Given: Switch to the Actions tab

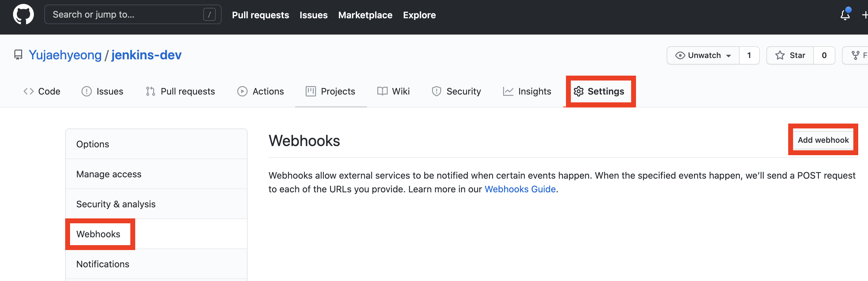Looking at the screenshot, I should [260, 91].
